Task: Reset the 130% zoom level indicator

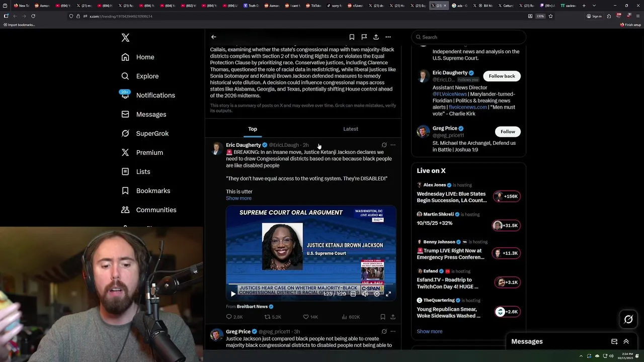Action: pyautogui.click(x=540, y=16)
